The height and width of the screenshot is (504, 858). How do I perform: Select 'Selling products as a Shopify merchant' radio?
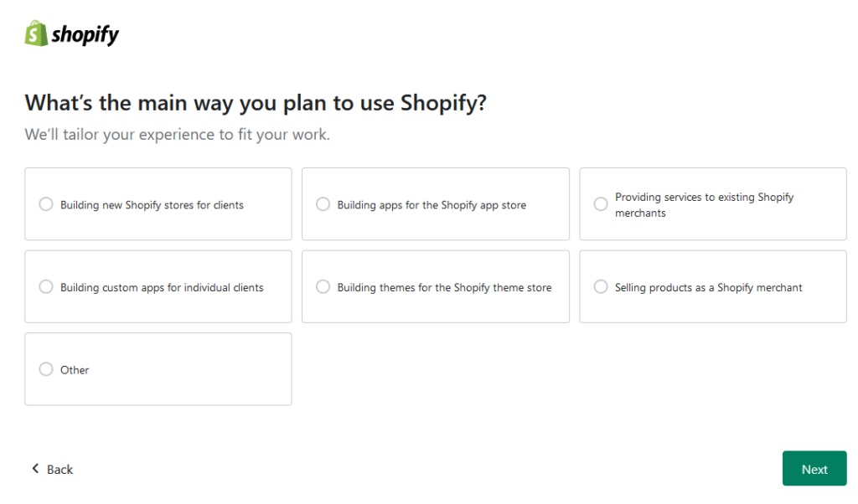coord(601,287)
